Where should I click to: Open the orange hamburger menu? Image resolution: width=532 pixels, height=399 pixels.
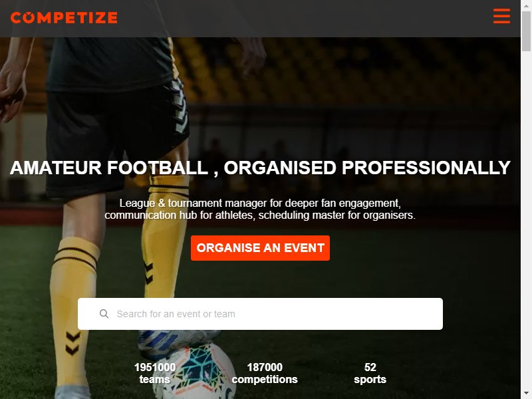[501, 16]
